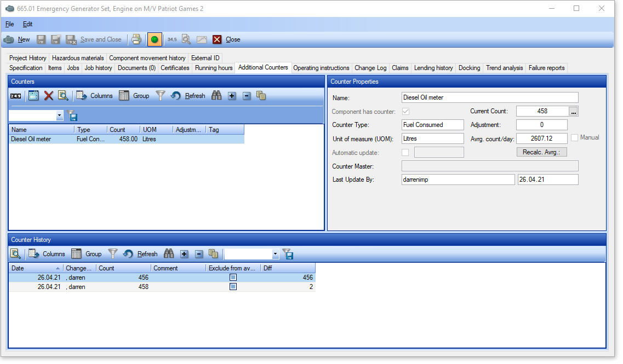Click the green circle status button
Viewport: 623px width, 364px height.
click(x=155, y=39)
